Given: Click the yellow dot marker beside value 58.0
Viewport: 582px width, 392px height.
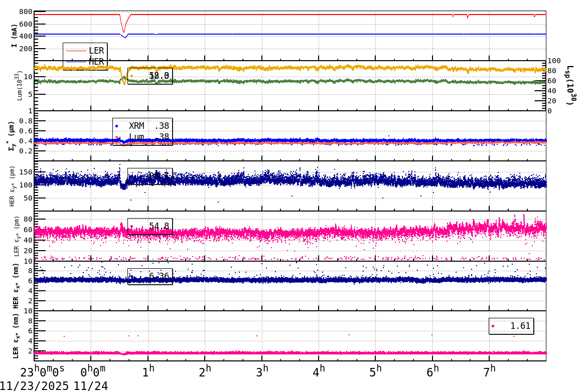Looking at the screenshot, I should click(132, 75).
